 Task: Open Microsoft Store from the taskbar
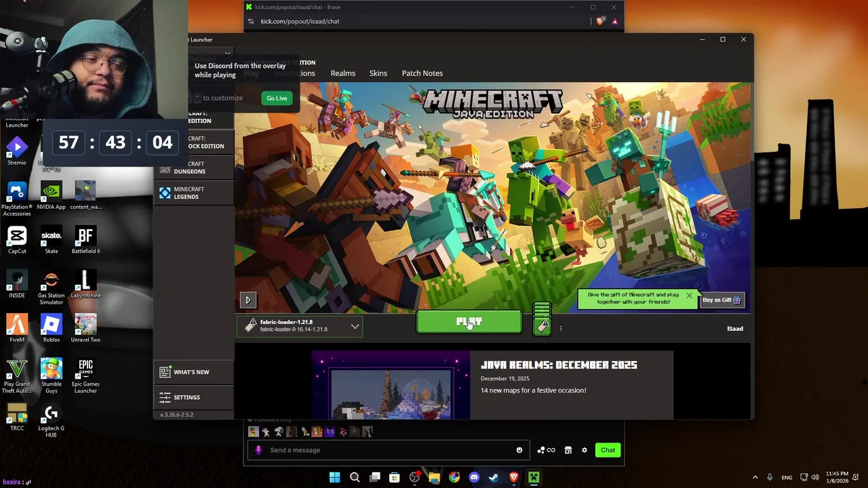coord(395,477)
